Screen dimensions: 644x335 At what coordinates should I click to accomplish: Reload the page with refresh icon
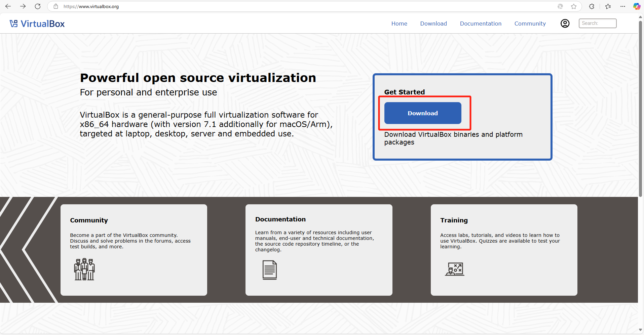(38, 6)
